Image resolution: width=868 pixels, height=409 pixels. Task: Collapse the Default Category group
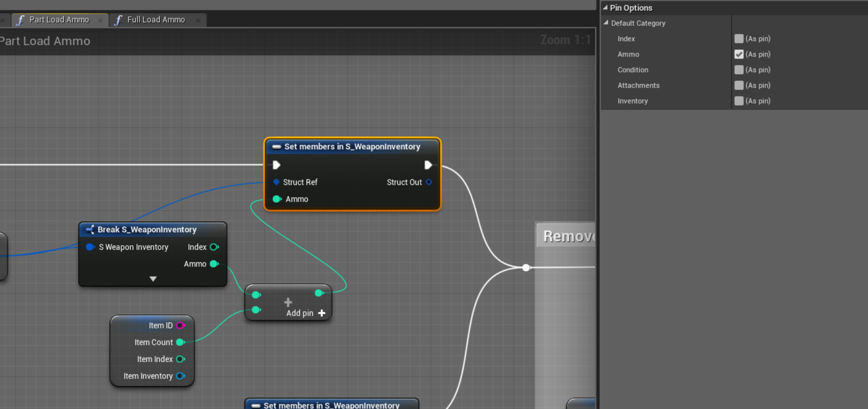606,23
